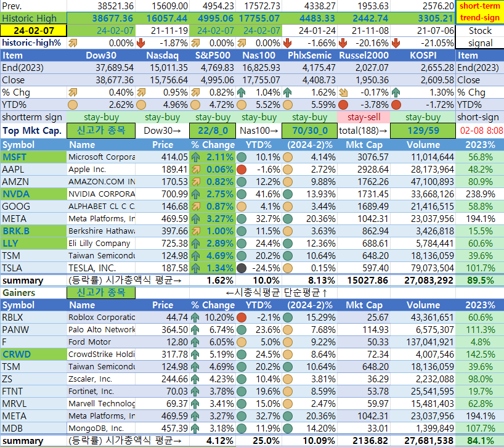
Task: Select the CRWD symbol cell
Action: click(33, 355)
